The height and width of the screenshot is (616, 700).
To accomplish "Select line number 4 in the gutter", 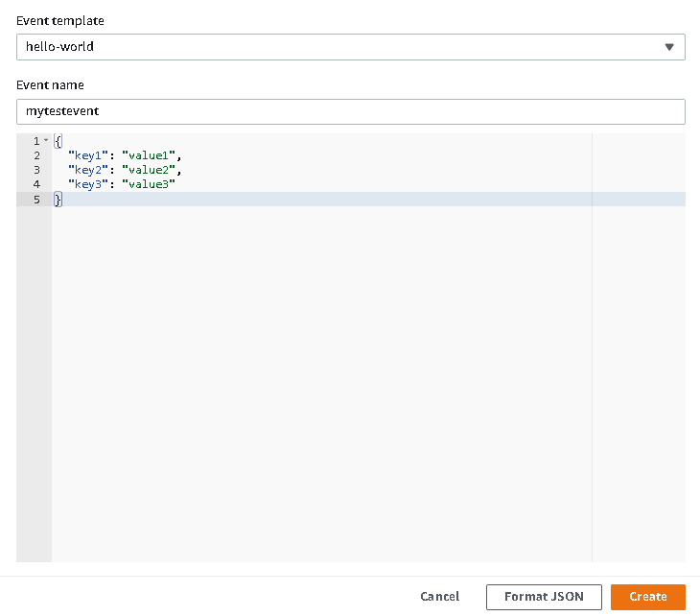I will tap(36, 184).
